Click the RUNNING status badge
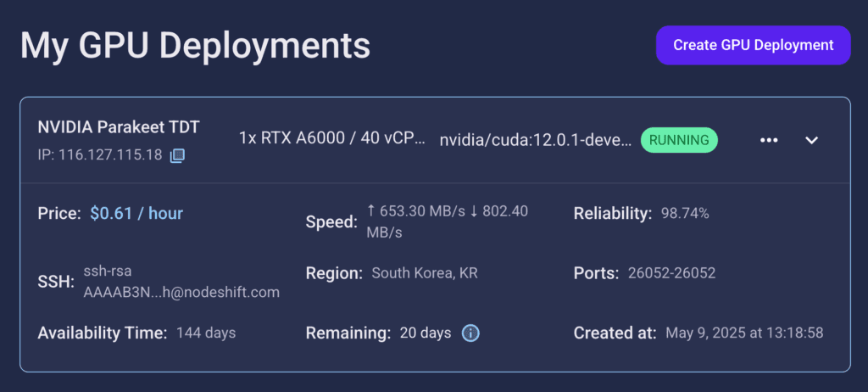The image size is (868, 392). pyautogui.click(x=679, y=140)
